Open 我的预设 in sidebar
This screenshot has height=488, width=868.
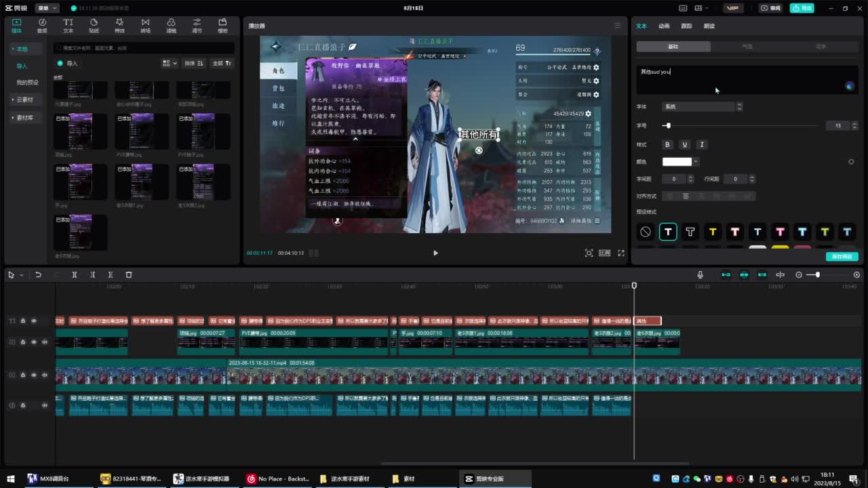27,82
